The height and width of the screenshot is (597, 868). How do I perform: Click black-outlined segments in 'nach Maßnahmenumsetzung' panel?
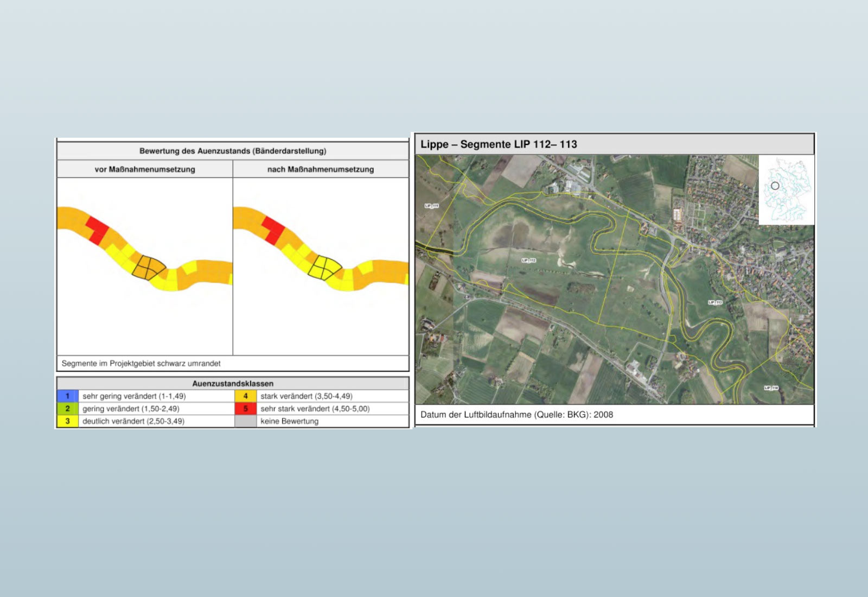(x=324, y=267)
